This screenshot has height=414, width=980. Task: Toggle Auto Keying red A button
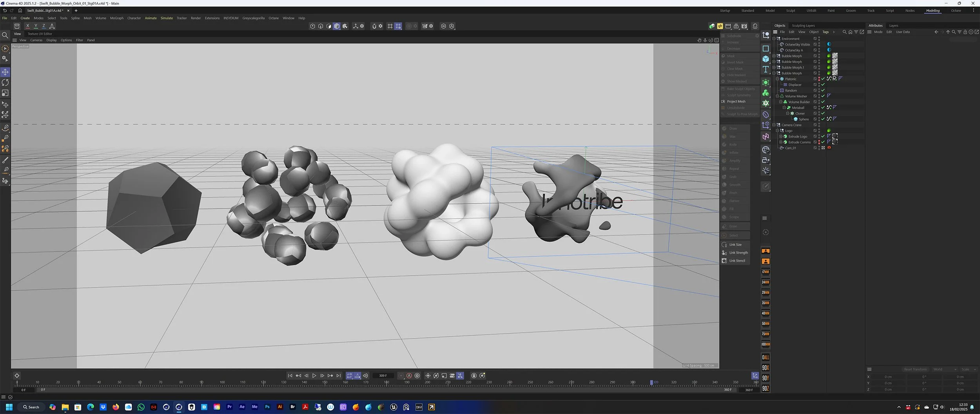409,376
